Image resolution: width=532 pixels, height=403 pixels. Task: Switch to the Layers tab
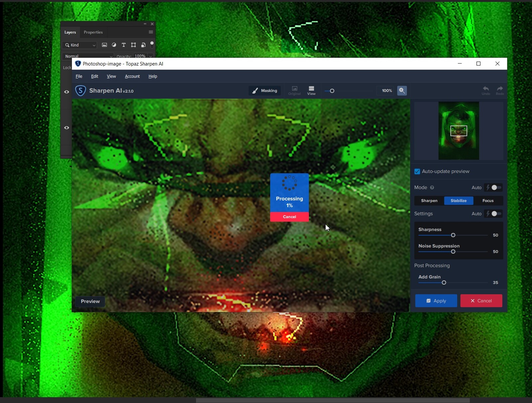70,32
